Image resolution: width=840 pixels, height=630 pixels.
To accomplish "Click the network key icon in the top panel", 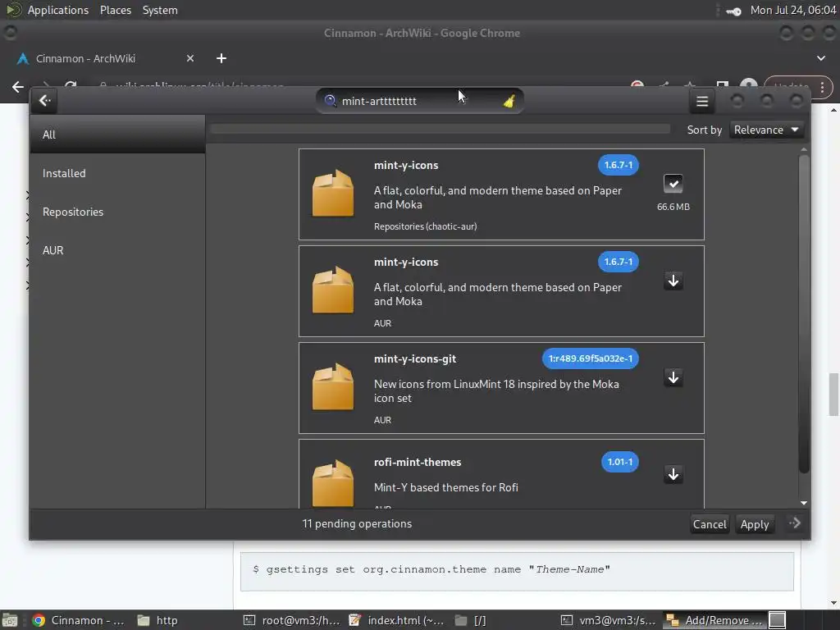I will [x=733, y=11].
